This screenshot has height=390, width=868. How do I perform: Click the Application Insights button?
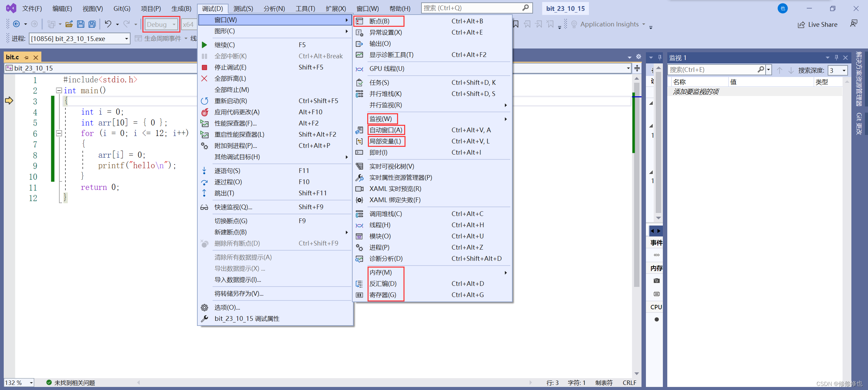click(x=609, y=24)
